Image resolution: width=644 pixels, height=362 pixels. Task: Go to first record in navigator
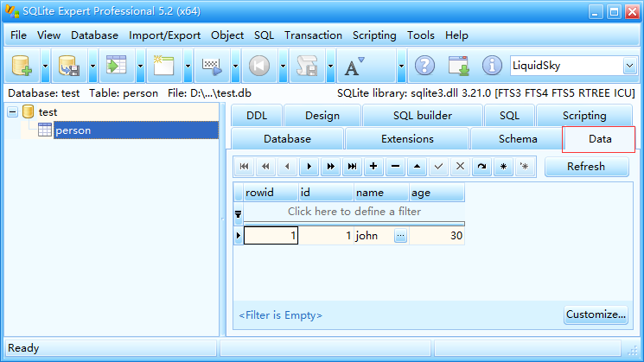click(244, 166)
